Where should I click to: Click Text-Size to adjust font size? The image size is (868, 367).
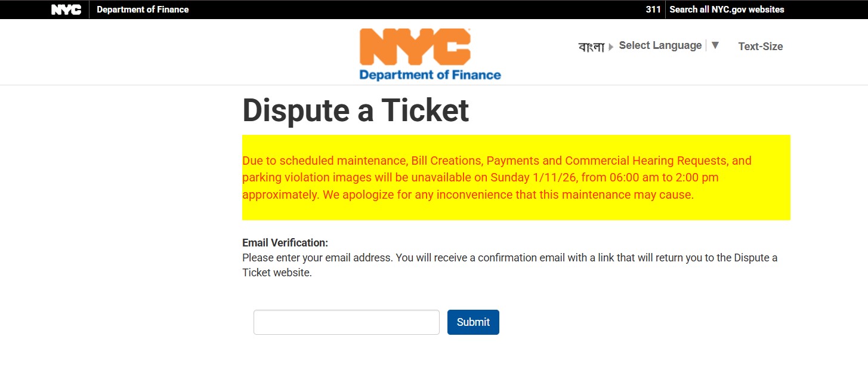point(761,46)
